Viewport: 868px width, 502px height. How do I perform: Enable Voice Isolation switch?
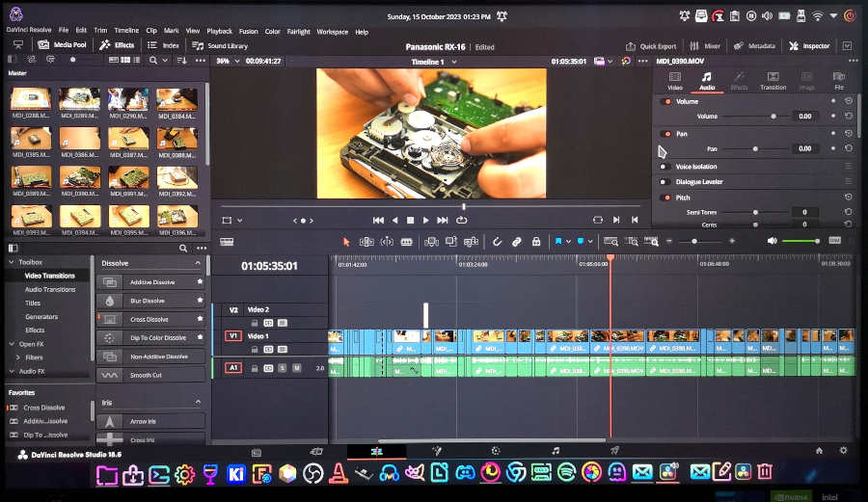(665, 167)
